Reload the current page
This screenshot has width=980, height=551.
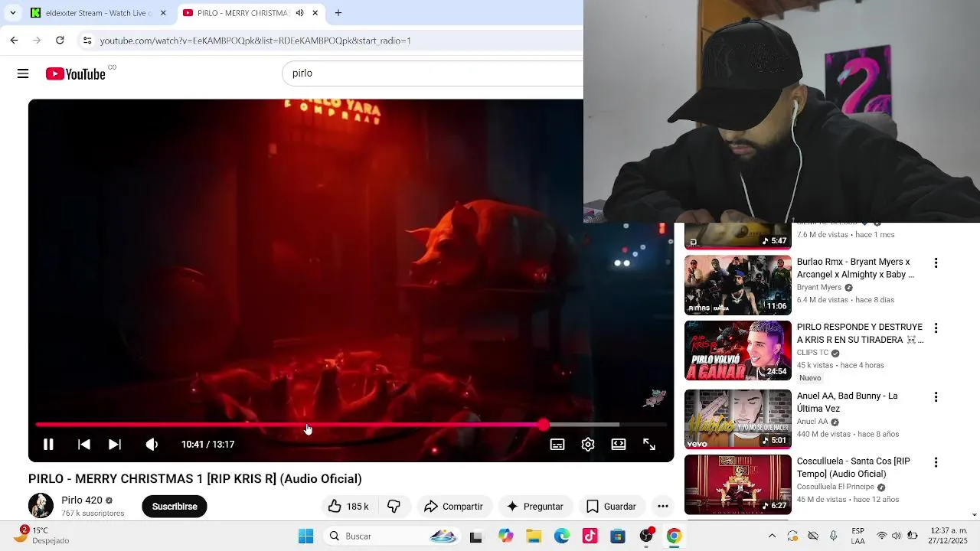(x=60, y=41)
